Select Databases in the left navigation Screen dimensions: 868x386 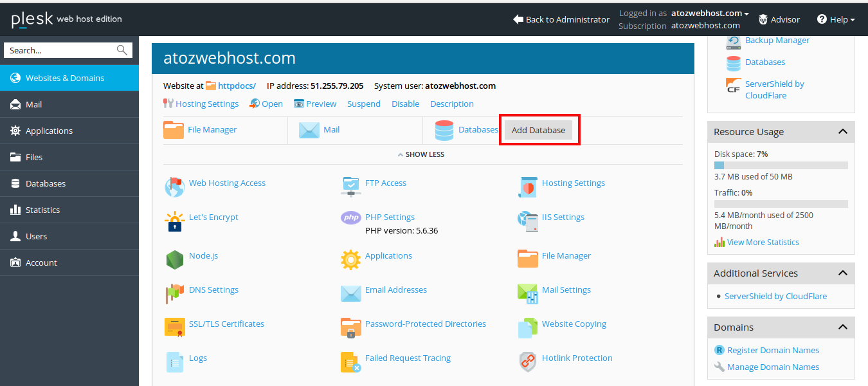pos(69,183)
